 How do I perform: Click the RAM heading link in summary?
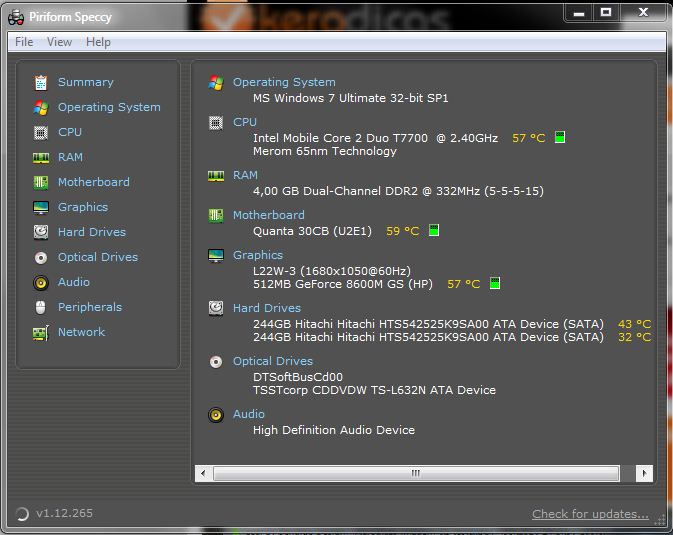click(245, 175)
